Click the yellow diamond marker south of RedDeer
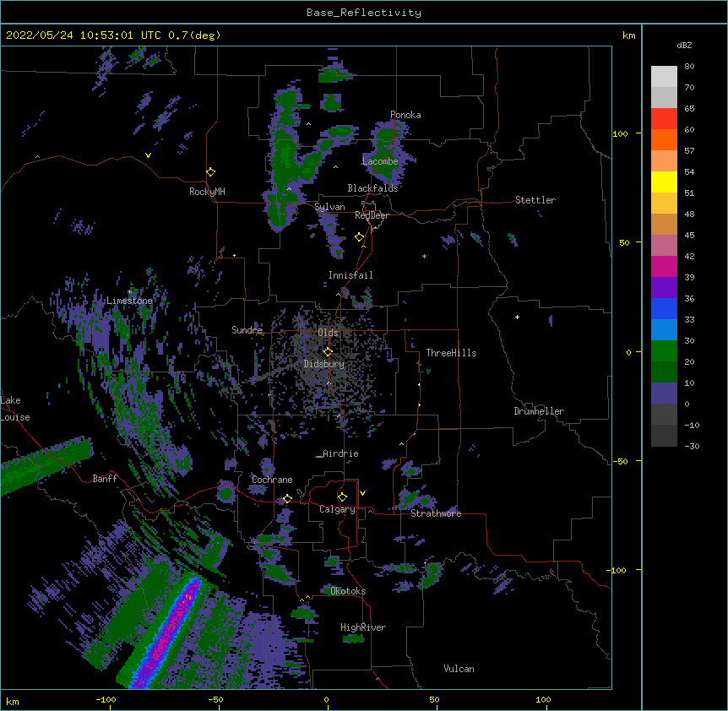Viewport: 728px width, 711px height. click(360, 237)
